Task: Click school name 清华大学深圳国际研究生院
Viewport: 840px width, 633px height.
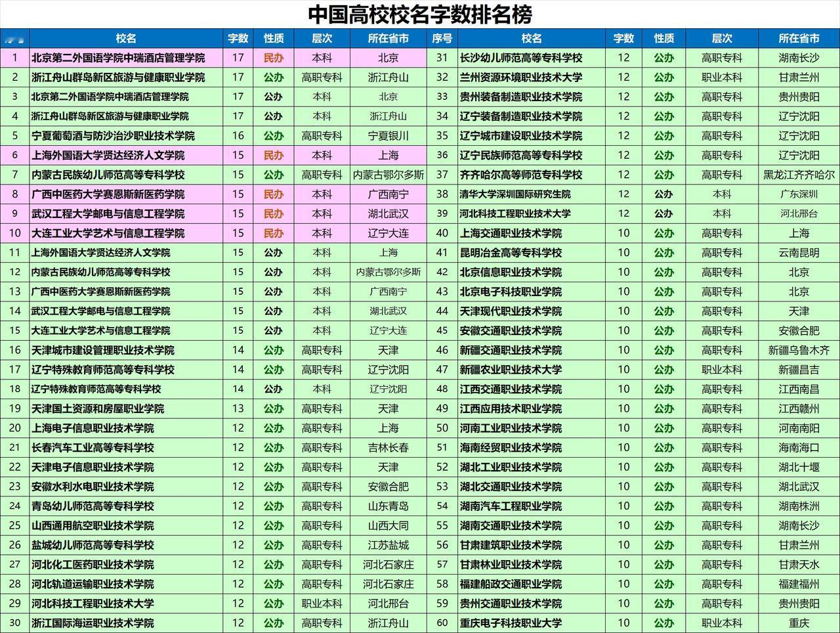Action: click(x=515, y=194)
